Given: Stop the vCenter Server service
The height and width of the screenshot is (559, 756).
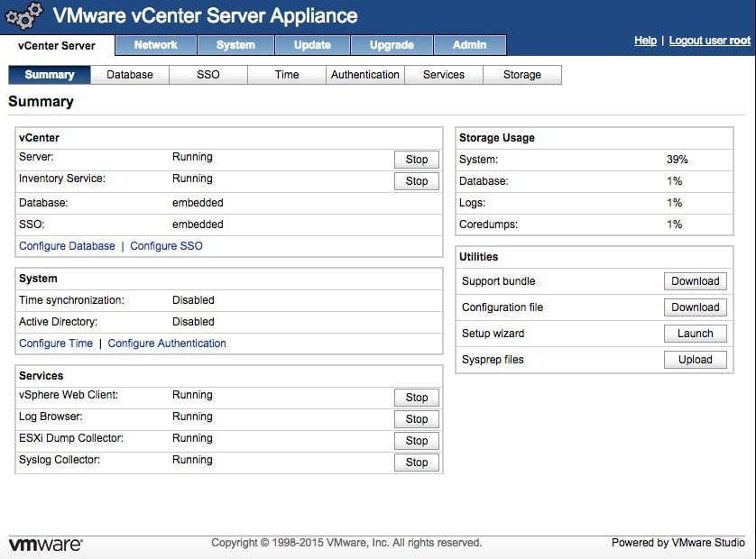Looking at the screenshot, I should point(416,160).
